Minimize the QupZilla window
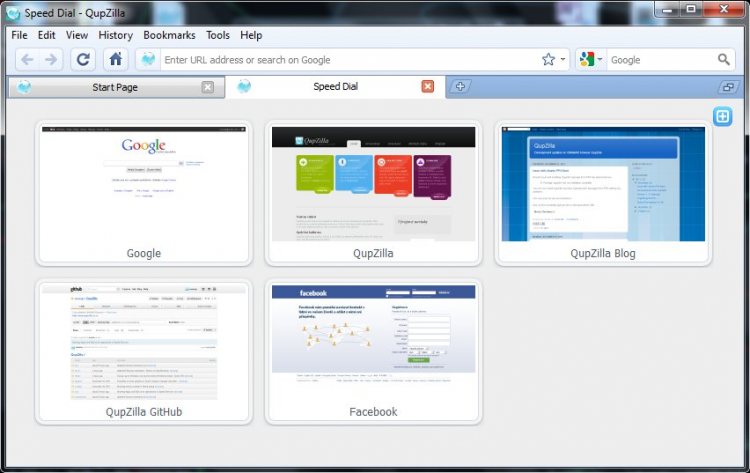 tap(668, 9)
